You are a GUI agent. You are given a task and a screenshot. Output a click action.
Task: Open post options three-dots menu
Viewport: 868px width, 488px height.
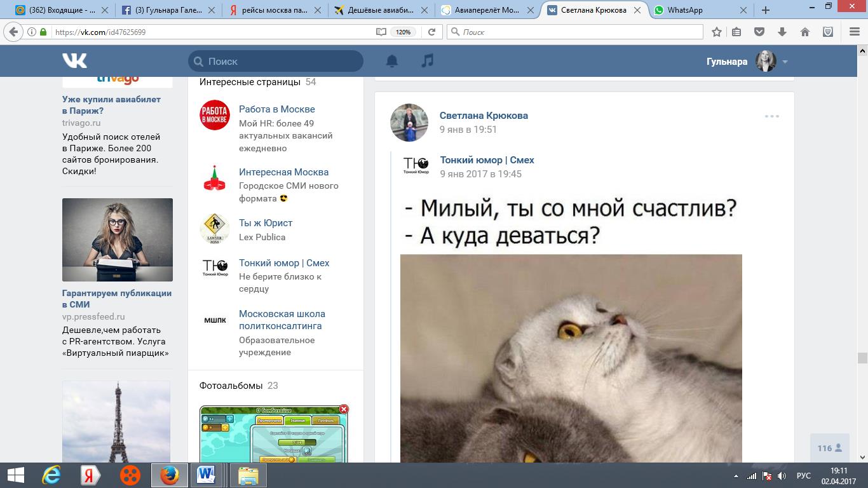click(x=772, y=116)
